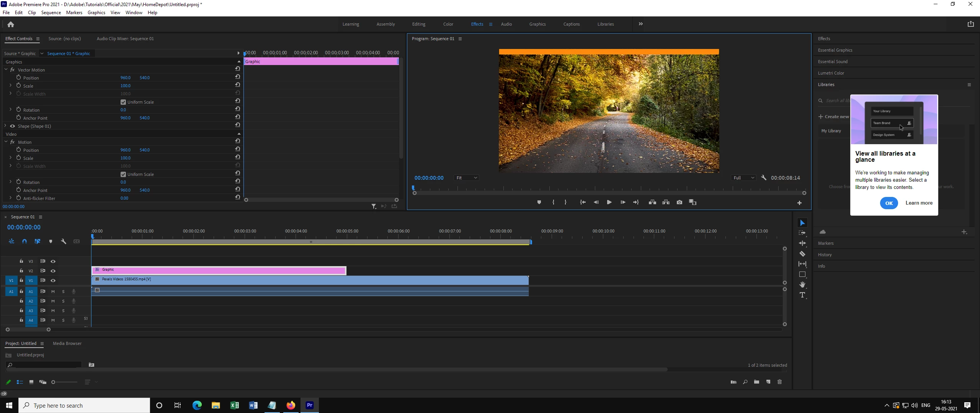Click OK in libraries popup
This screenshot has height=413, width=980.
(x=889, y=203)
